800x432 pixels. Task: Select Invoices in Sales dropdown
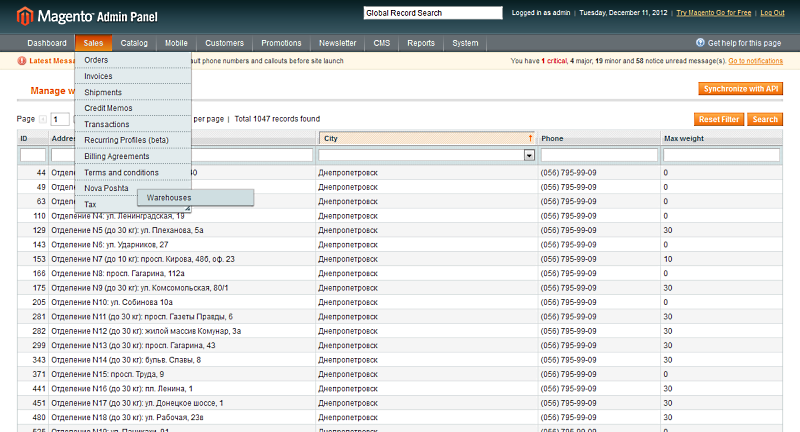[x=133, y=76]
